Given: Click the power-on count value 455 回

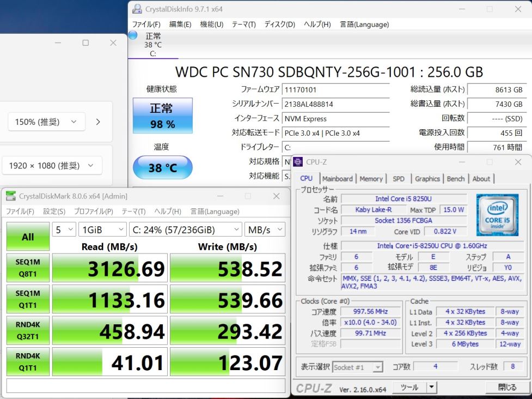Looking at the screenshot, I should pyautogui.click(x=497, y=133).
